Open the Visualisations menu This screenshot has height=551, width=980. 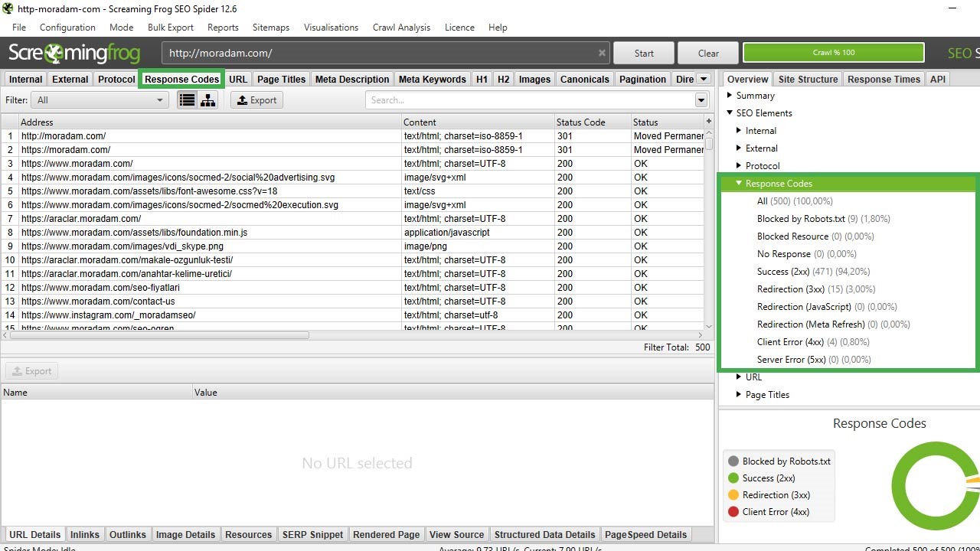click(x=331, y=28)
